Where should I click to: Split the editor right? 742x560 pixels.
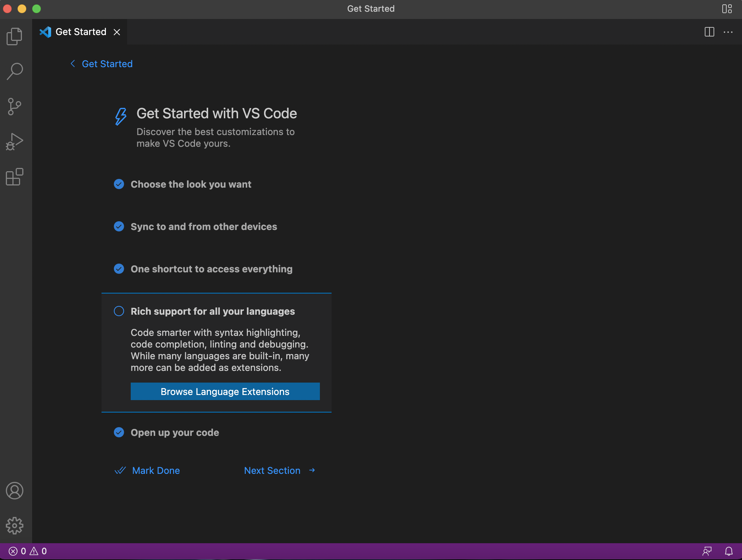[x=709, y=32]
